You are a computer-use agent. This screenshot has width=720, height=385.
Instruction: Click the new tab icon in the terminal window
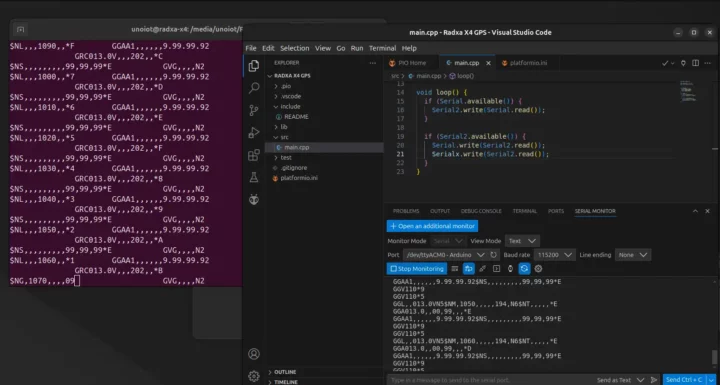point(20,29)
